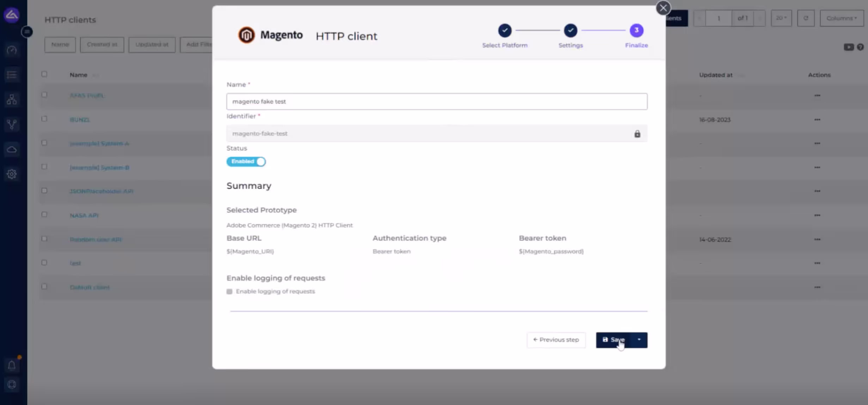This screenshot has height=405, width=868.
Task: Click the locked Identifier field
Action: pos(437,133)
